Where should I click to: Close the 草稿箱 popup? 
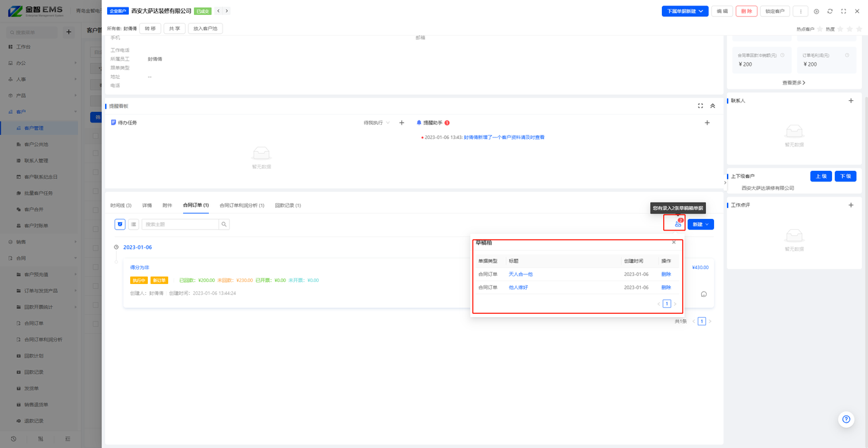[x=673, y=242]
